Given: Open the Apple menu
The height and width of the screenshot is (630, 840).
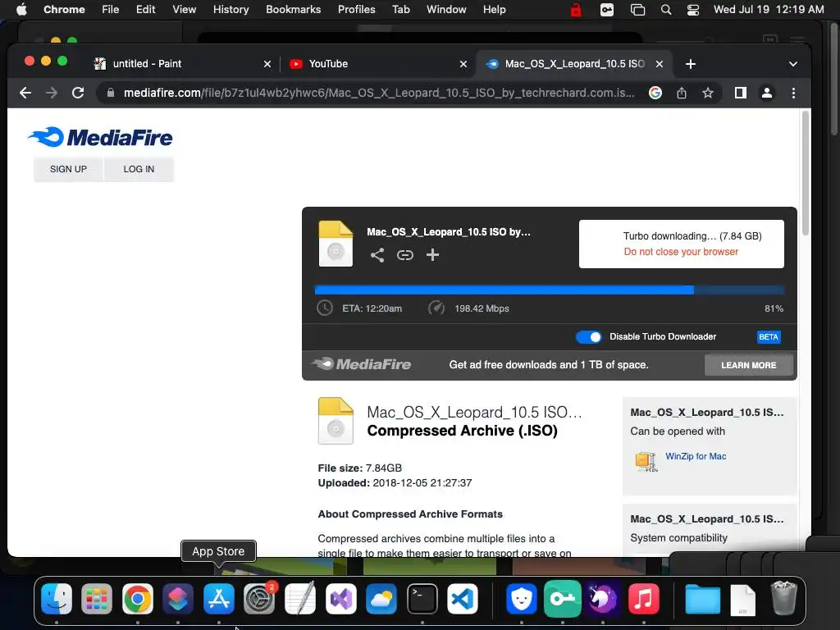Looking at the screenshot, I should point(21,10).
